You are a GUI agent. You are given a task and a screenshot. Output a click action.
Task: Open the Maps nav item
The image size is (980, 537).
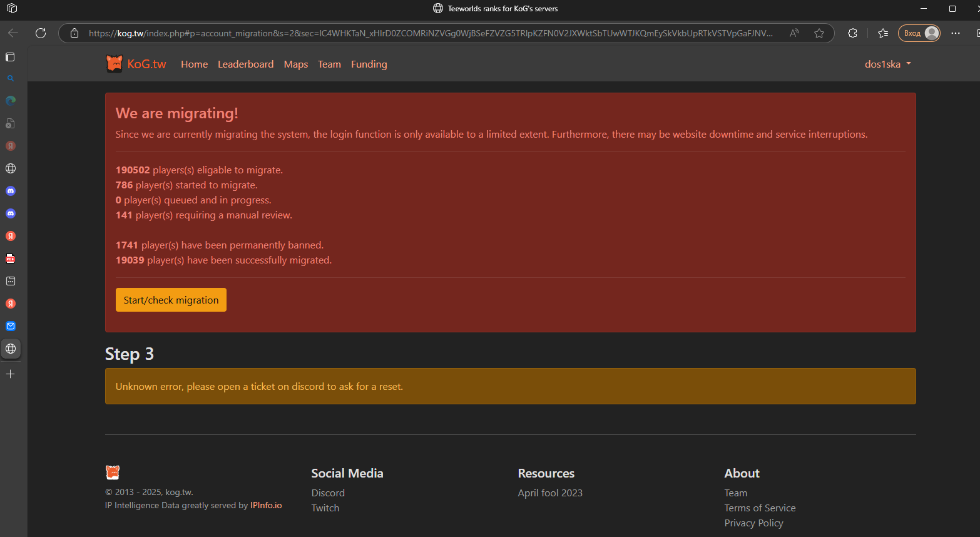296,64
